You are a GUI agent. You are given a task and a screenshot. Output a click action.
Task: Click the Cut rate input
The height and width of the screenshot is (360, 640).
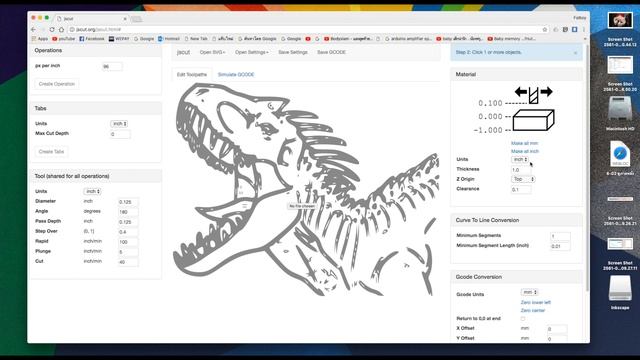tap(128, 262)
